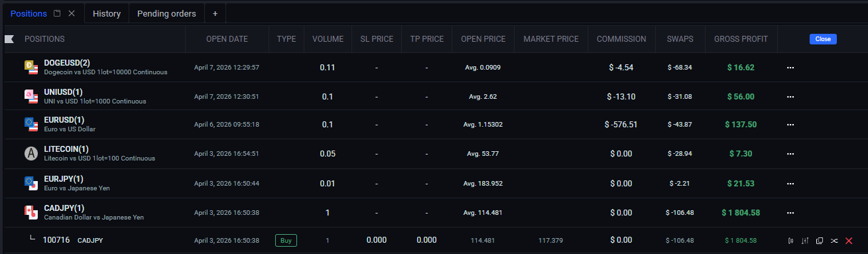This screenshot has height=254, width=868.
Task: Click the blue Close button in the header
Action: tap(823, 39)
